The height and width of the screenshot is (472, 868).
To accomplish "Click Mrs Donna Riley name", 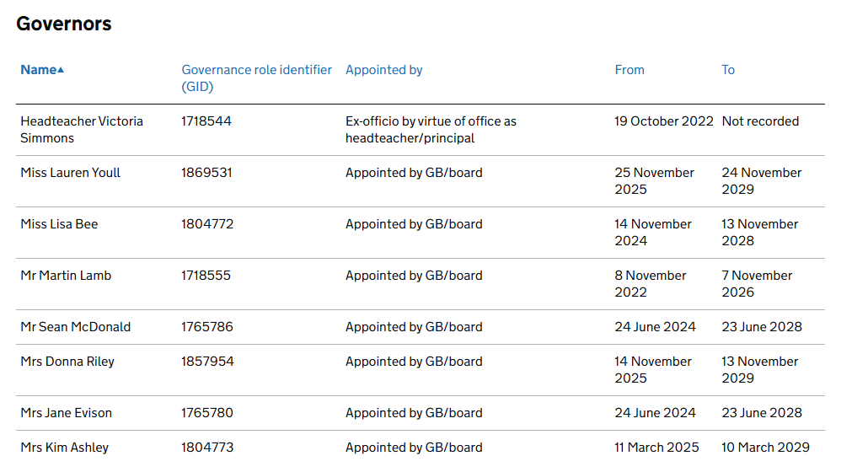I will pos(67,362).
